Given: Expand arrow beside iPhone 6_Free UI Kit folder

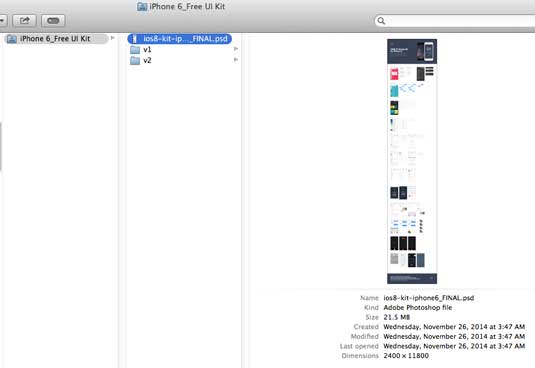Looking at the screenshot, I should 113,38.
